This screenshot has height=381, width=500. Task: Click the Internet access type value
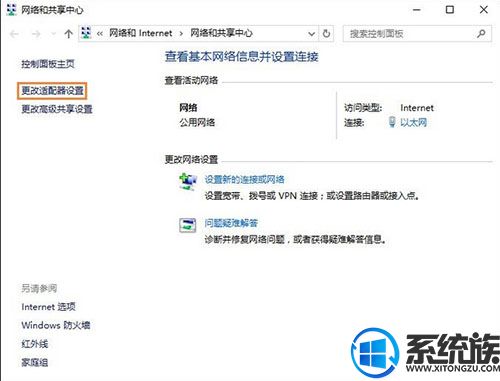417,108
